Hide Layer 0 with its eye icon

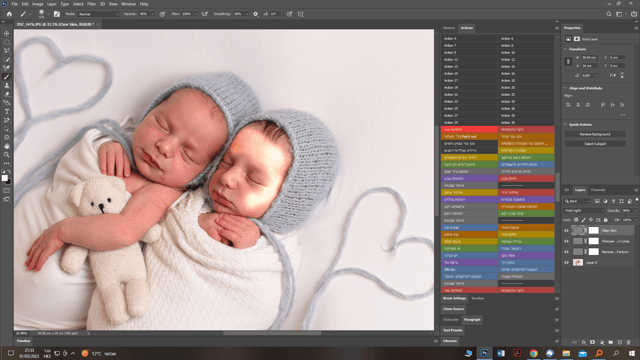point(567,262)
